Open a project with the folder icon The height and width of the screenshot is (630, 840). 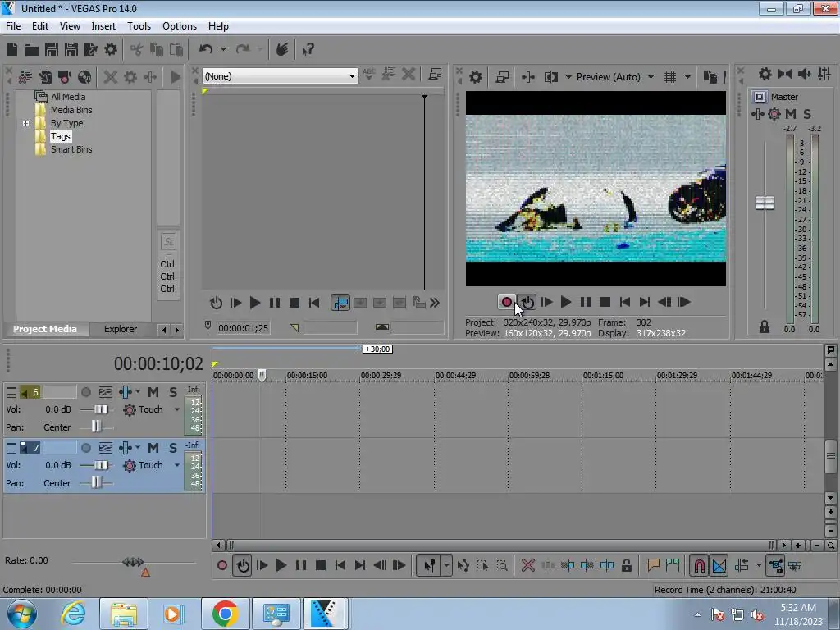(x=32, y=50)
